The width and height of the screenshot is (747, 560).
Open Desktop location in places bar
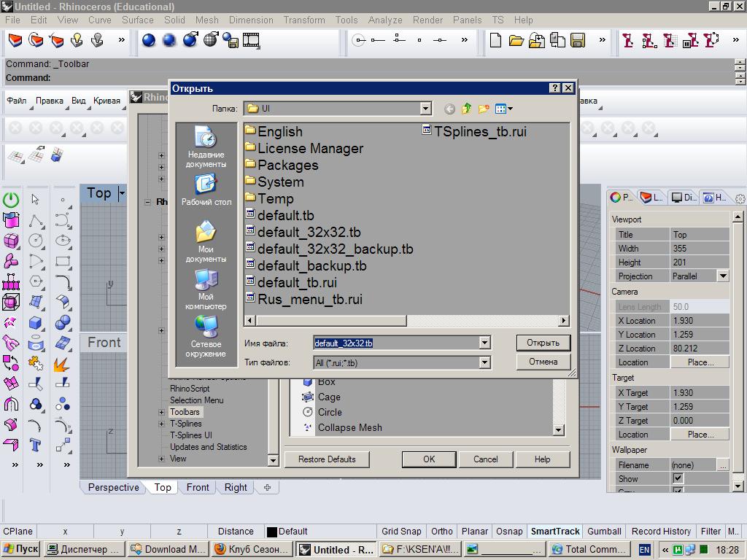coord(206,190)
